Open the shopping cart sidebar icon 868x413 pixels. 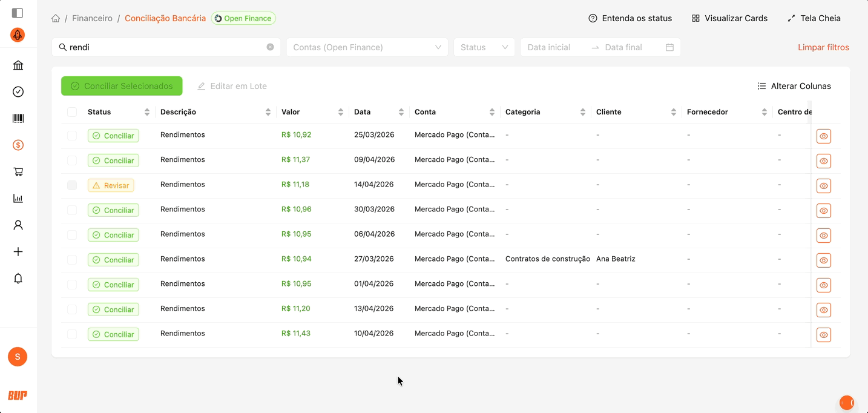click(x=18, y=172)
